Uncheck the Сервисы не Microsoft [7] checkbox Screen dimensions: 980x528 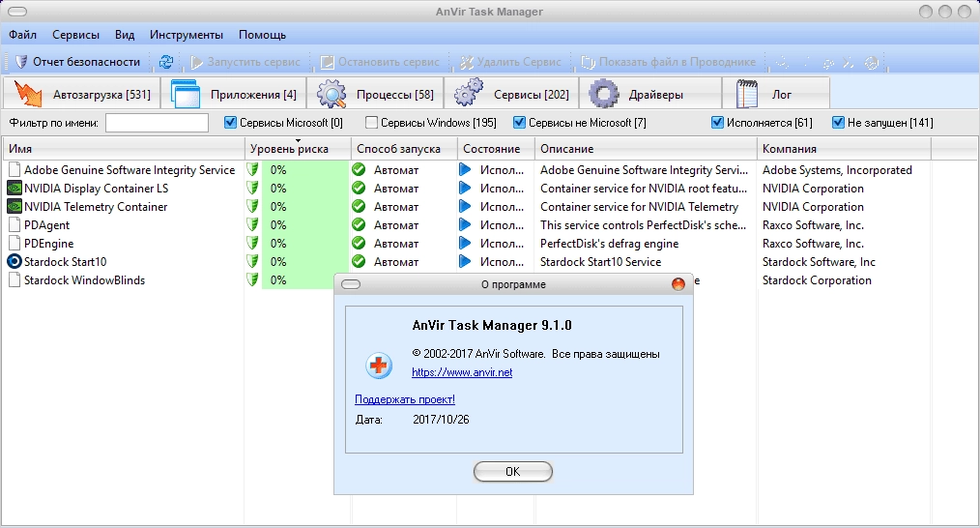pyautogui.click(x=519, y=123)
